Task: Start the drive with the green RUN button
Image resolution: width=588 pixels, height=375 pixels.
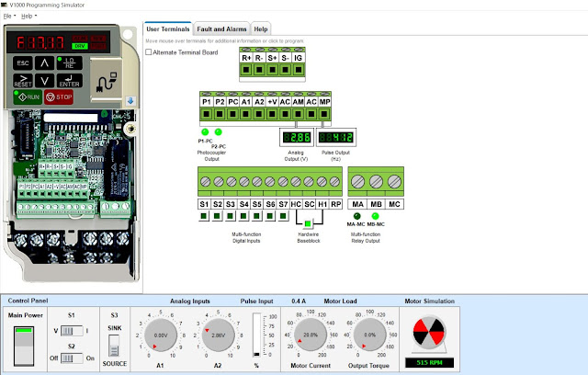Action: click(28, 97)
